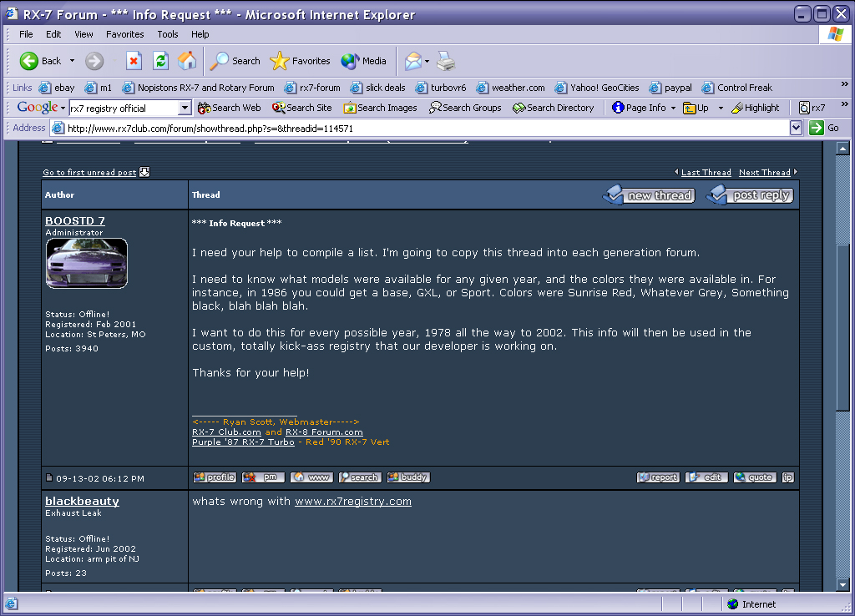Click the Stop loading toolbar icon

point(134,61)
